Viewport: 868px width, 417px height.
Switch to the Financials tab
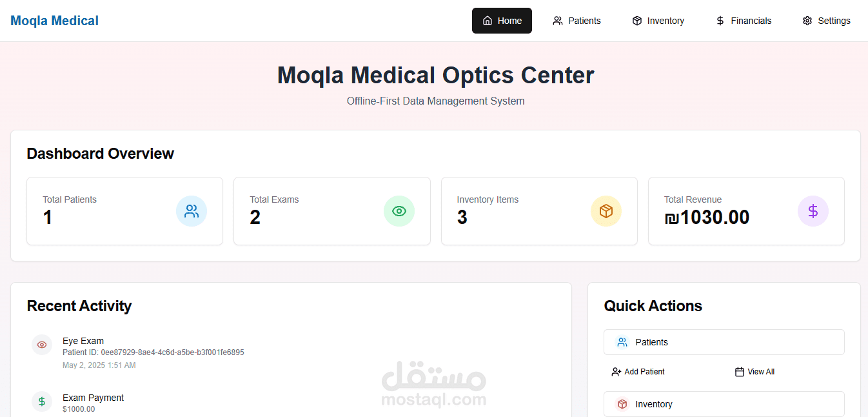(744, 21)
